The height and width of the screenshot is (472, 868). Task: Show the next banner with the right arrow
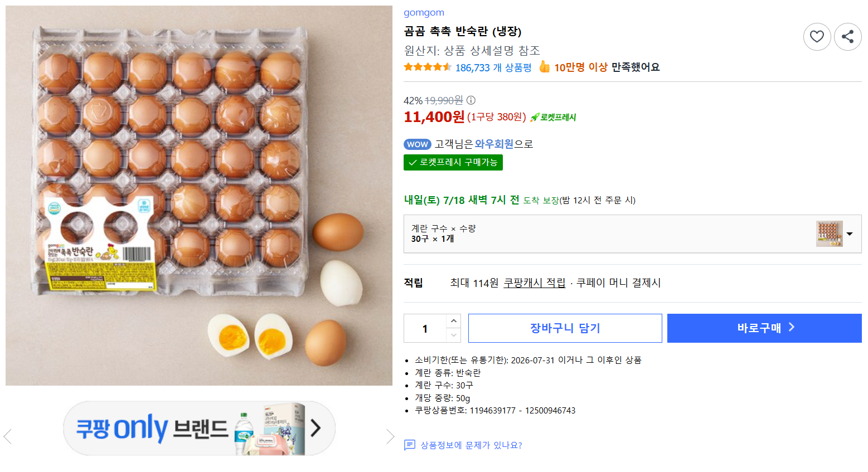(390, 436)
